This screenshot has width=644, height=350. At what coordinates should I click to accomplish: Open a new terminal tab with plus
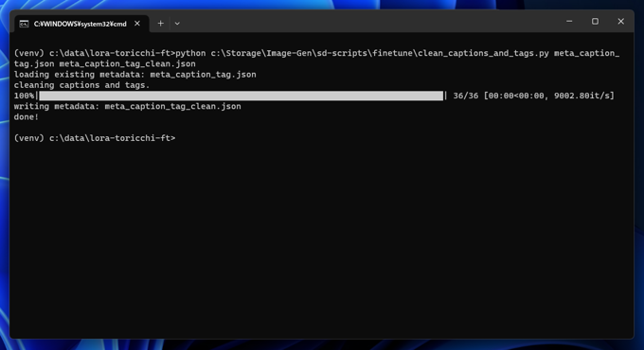pyautogui.click(x=161, y=24)
